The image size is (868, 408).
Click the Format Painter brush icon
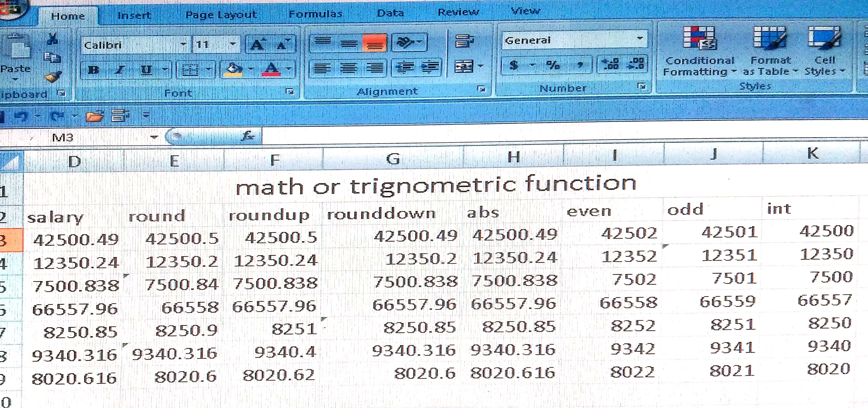point(53,77)
